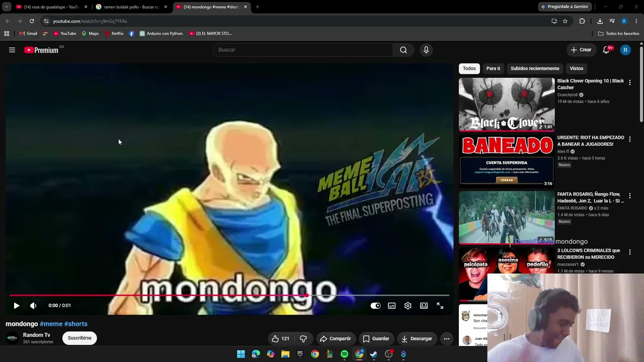Click Pregúntale a Gemini button

coord(564,7)
